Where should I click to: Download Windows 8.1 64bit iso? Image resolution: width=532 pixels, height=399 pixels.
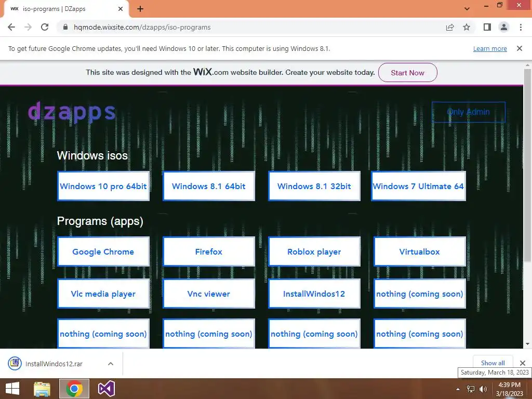click(x=209, y=186)
